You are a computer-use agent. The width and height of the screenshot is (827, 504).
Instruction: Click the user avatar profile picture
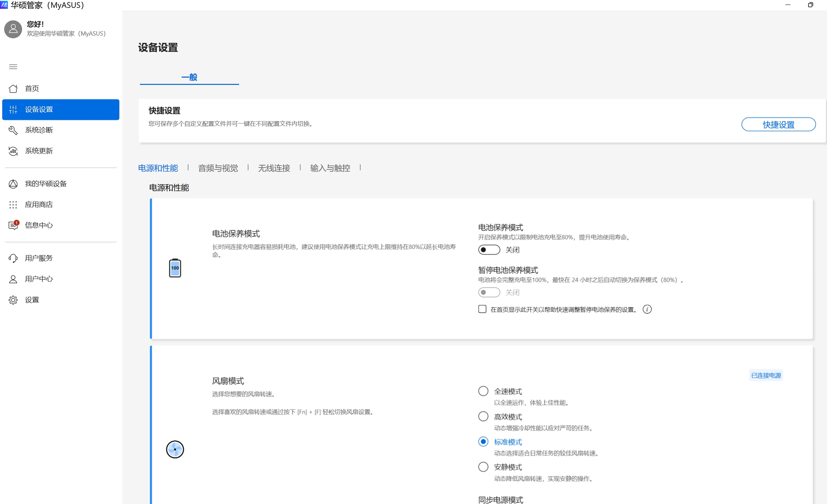[x=13, y=29]
